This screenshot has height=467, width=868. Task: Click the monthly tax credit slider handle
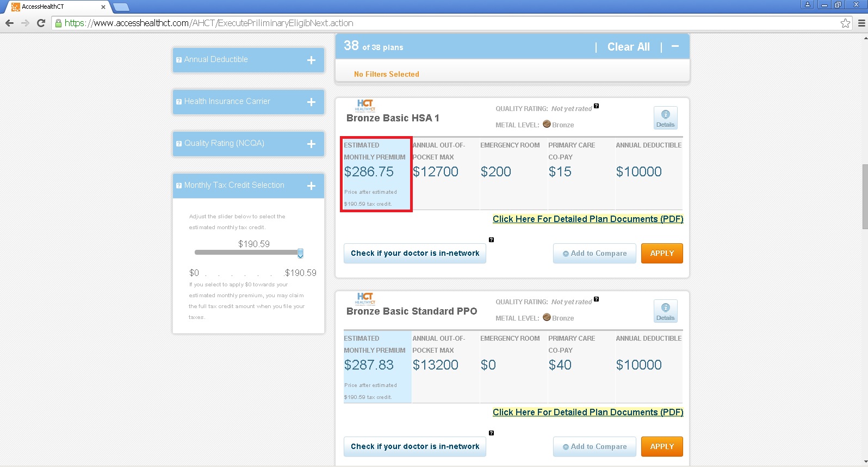pyautogui.click(x=300, y=253)
